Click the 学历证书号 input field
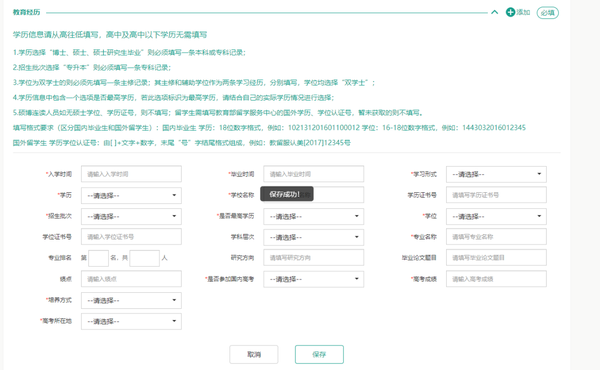The width and height of the screenshot is (600, 370). click(496, 195)
